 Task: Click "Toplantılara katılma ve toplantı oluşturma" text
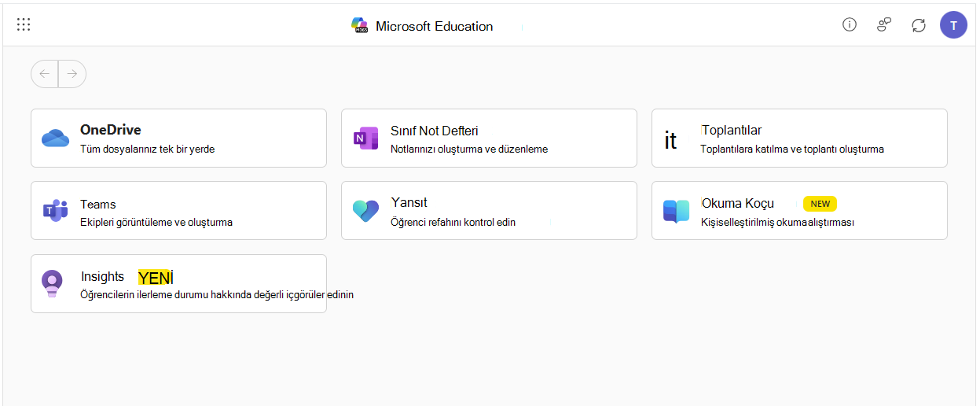(x=792, y=149)
